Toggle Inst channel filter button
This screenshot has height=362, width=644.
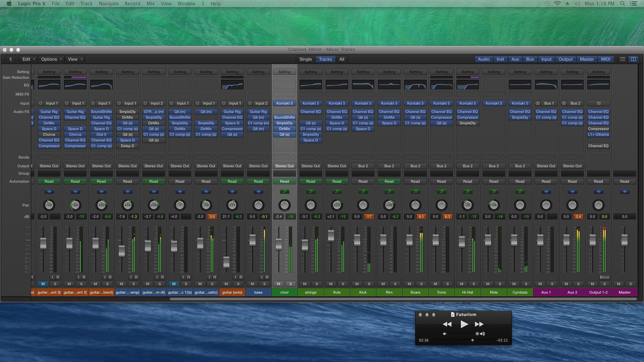(x=500, y=59)
